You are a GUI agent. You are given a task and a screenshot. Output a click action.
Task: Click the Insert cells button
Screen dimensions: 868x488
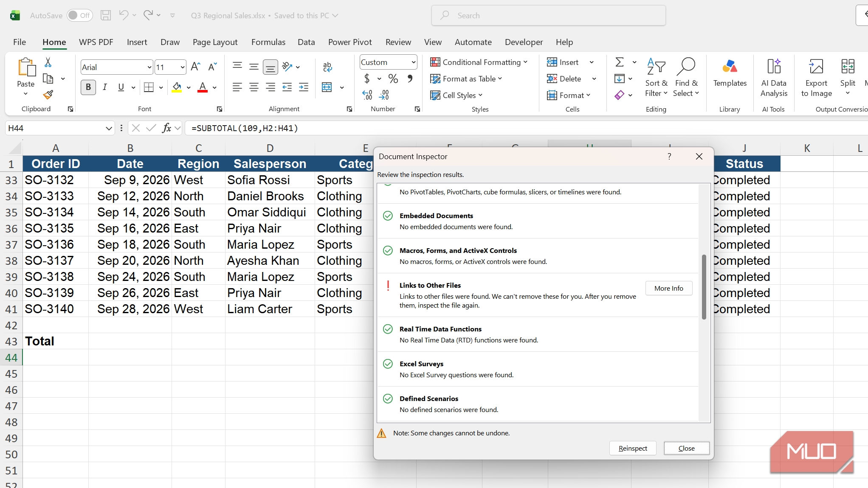click(563, 62)
